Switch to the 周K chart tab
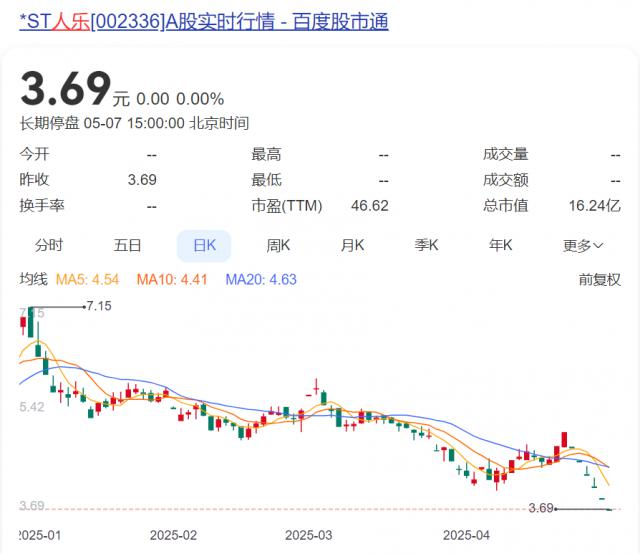This screenshot has height=554, width=640. coord(278,245)
